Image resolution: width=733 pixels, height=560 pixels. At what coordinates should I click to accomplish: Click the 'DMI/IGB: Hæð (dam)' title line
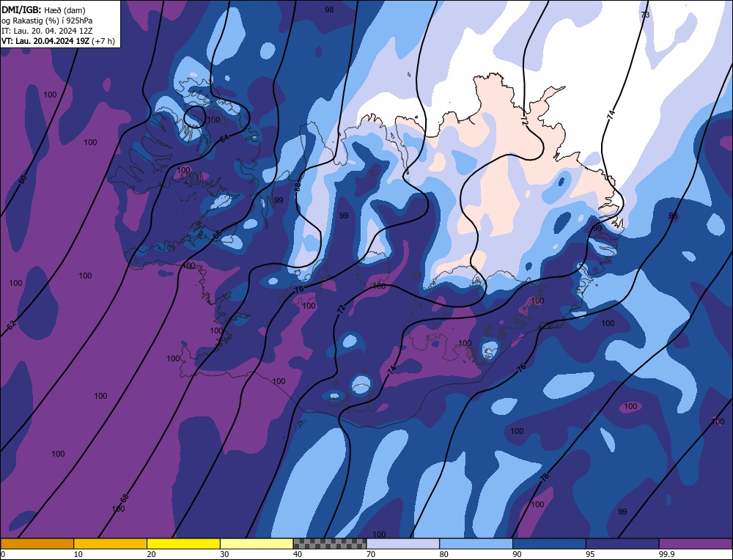[x=43, y=10]
